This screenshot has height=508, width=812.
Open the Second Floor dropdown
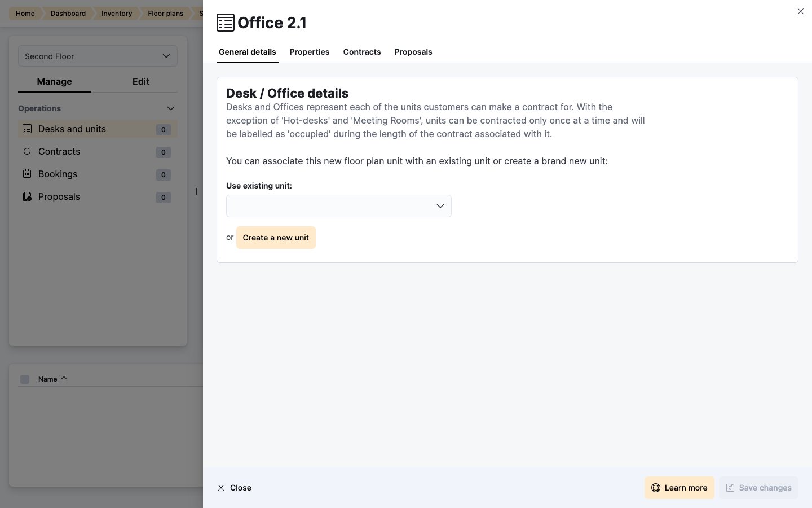coord(98,56)
